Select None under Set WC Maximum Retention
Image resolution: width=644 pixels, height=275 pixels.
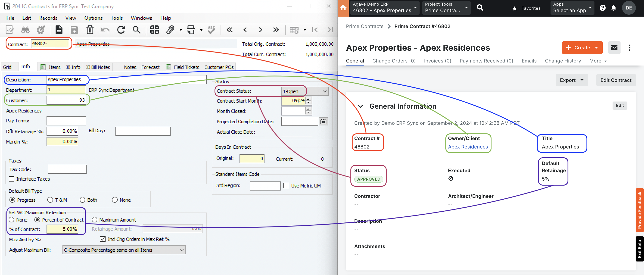point(11,220)
